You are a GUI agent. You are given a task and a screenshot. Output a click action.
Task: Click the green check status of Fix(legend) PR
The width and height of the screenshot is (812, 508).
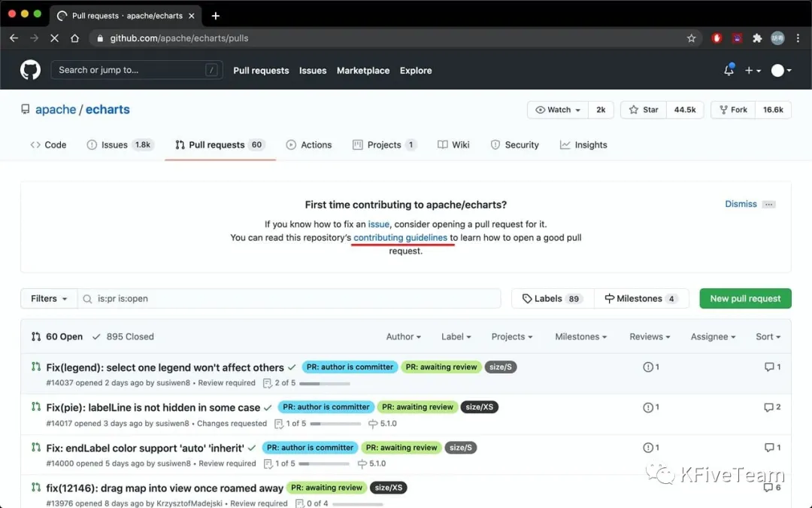[x=292, y=367]
